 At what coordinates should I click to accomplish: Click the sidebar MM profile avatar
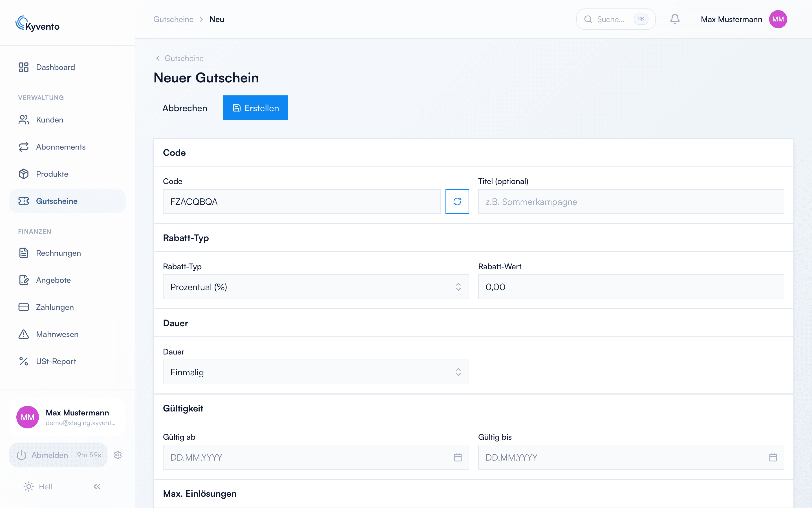(28, 417)
